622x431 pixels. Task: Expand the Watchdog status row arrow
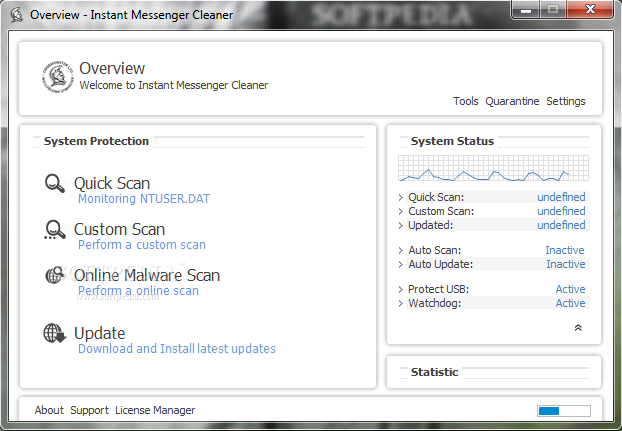tap(401, 303)
